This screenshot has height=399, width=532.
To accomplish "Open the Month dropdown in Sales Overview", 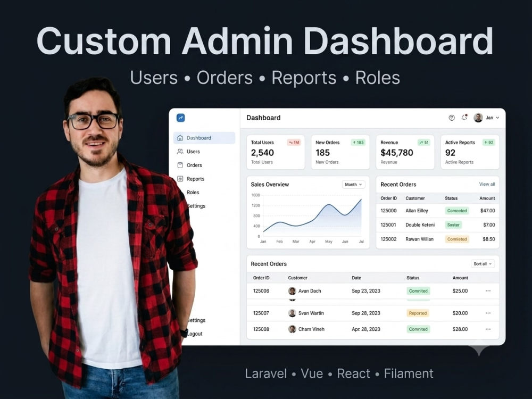I will (x=354, y=185).
